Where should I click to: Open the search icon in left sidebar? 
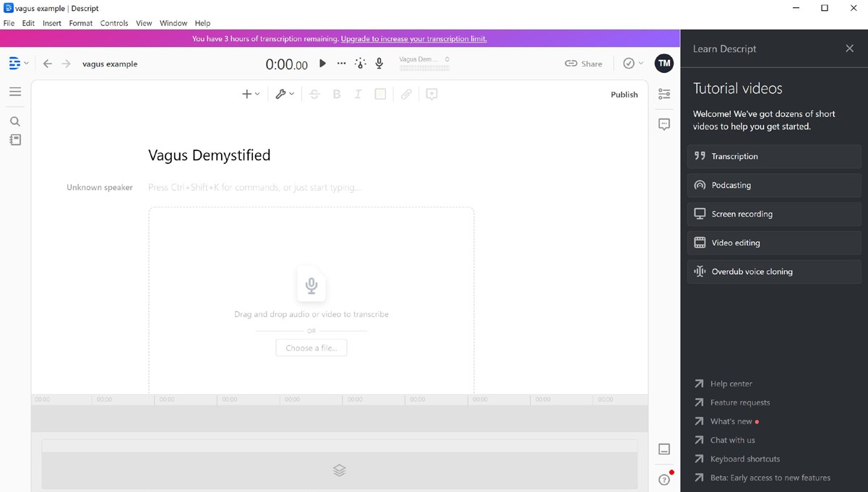(15, 121)
